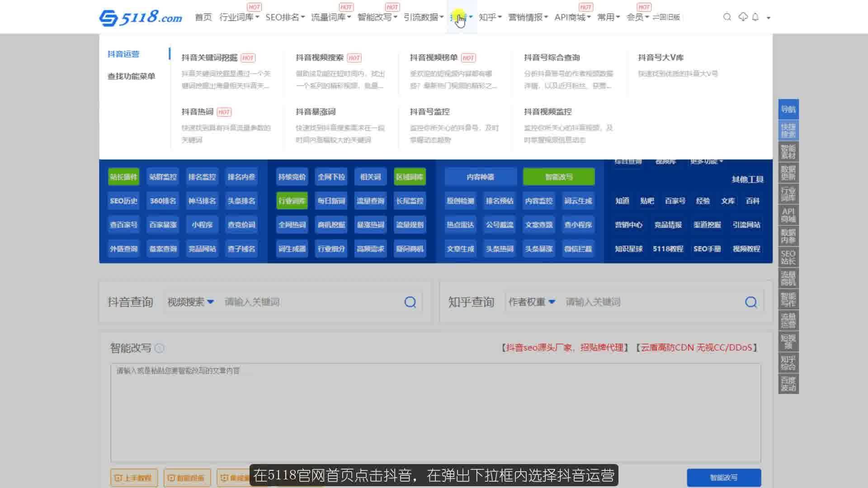Viewport: 868px width, 488px height.
Task: Expand the 智能改写 top navigation dropdown
Action: pos(377,17)
